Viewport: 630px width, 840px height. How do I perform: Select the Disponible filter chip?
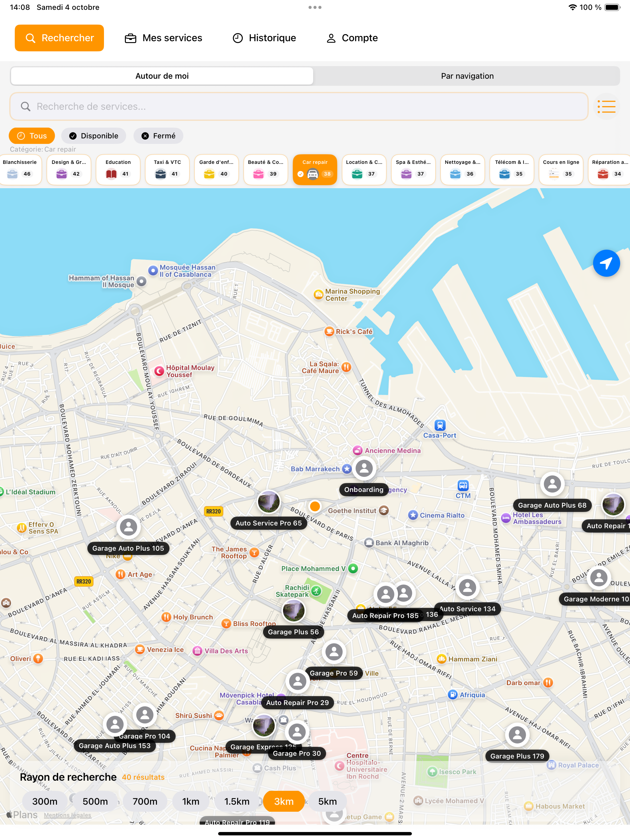coord(94,136)
